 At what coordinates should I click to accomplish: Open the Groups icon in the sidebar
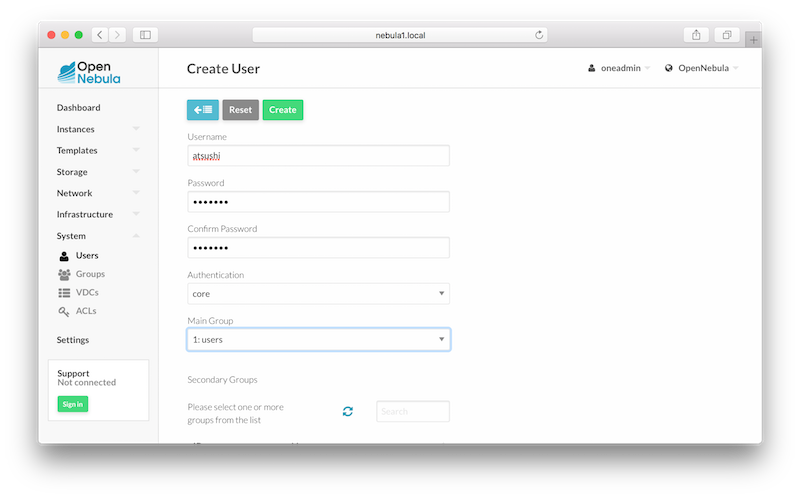(64, 274)
